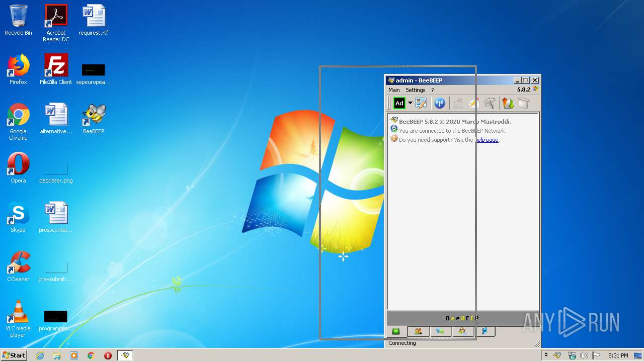Click the network tray icon
644x362 pixels.
pos(572,355)
